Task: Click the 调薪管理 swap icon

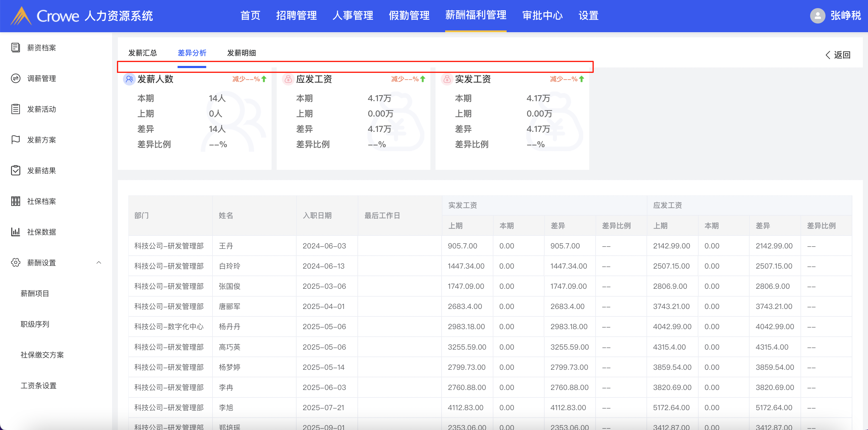Action: pyautogui.click(x=15, y=79)
